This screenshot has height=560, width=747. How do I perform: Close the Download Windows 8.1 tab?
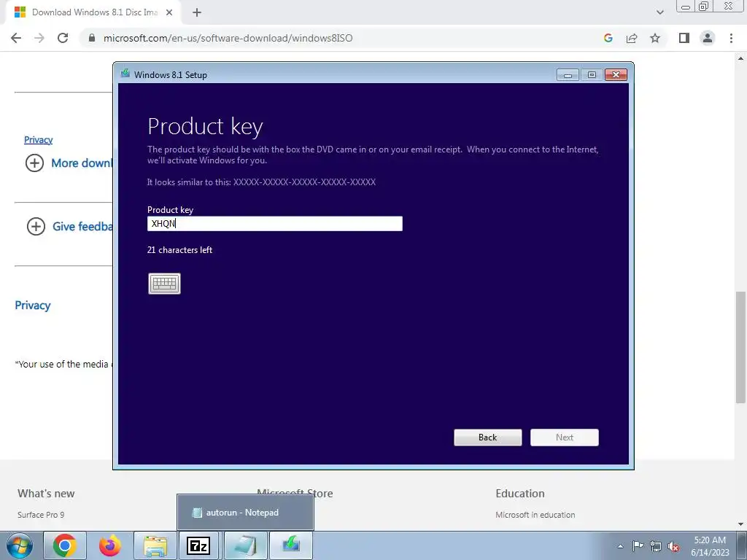pyautogui.click(x=169, y=13)
